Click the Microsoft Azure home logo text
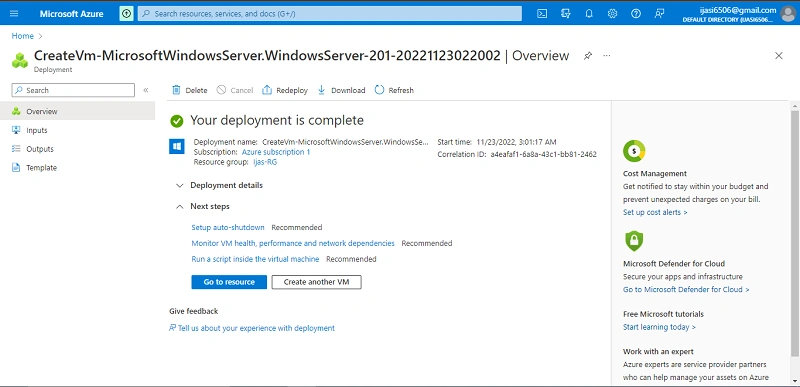 click(x=71, y=14)
